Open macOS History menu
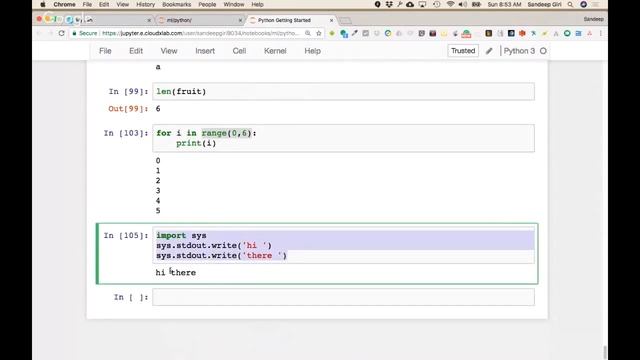Image resolution: width=640 pixels, height=360 pixels. pos(145,4)
